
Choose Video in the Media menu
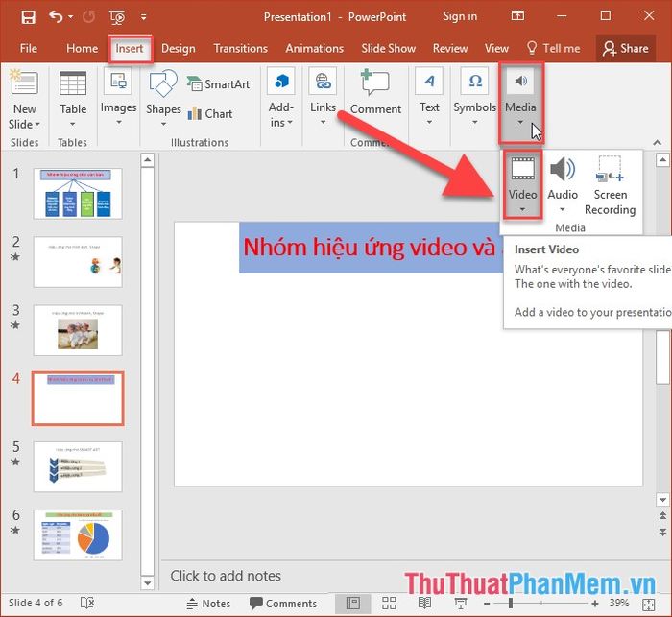(x=523, y=184)
